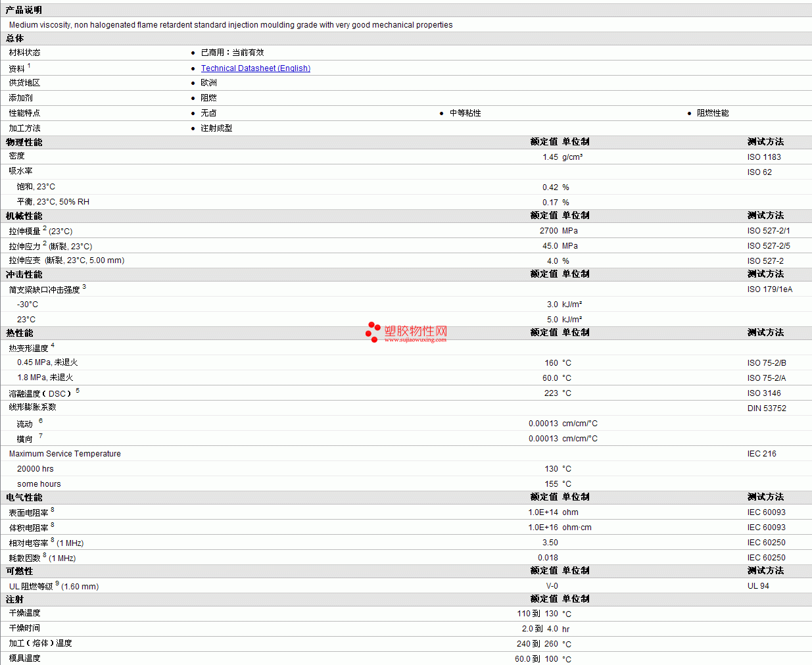Viewport: 812px width, 665px height.
Task: Select the product description sentence about medium viscosity
Action: (x=231, y=25)
